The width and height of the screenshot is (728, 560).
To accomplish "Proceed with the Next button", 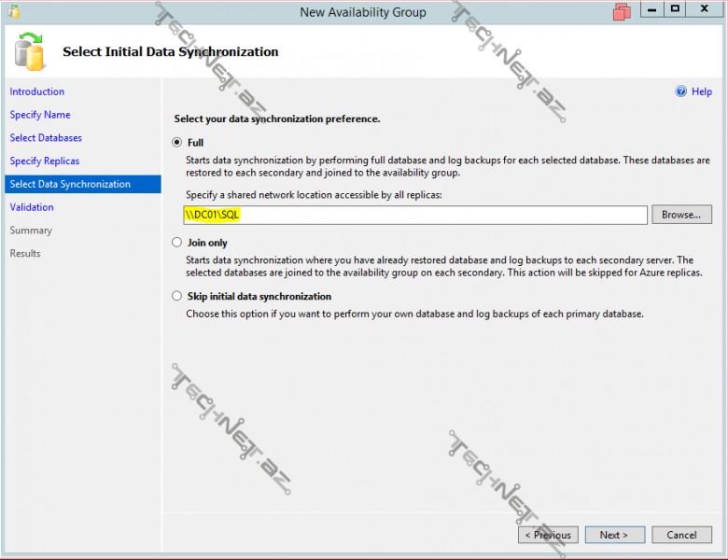I will (614, 535).
